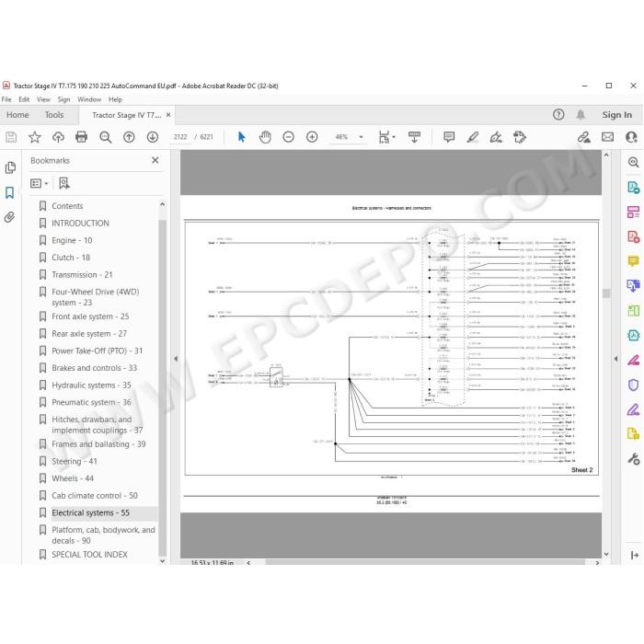The width and height of the screenshot is (644, 644).
Task: Click the zoom percentage field 46%
Action: [341, 137]
